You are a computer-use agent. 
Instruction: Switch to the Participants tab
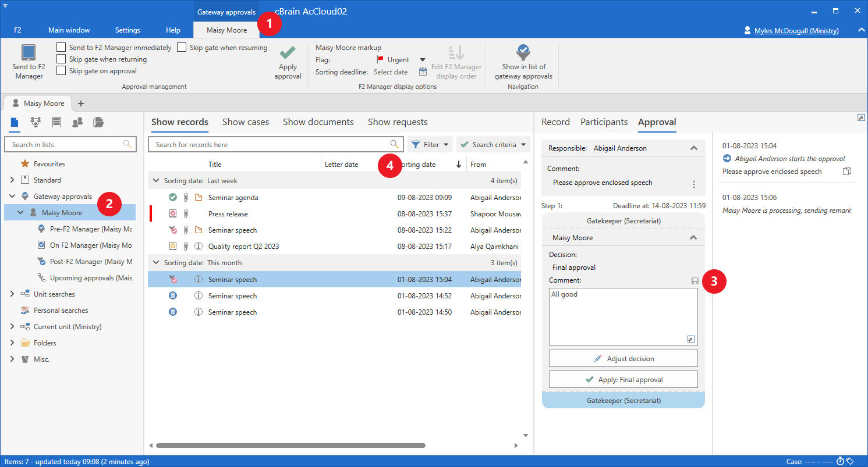pos(604,122)
